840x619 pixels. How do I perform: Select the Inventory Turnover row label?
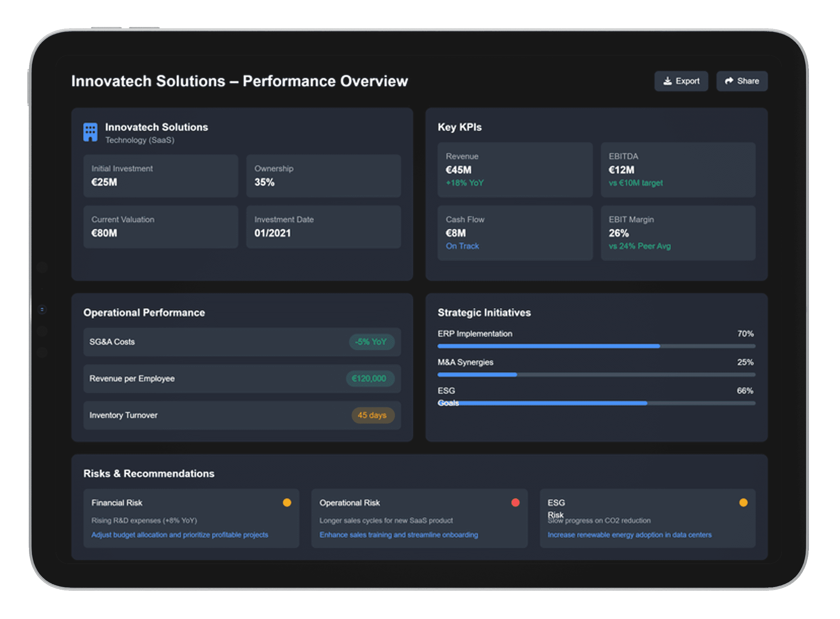pyautogui.click(x=123, y=415)
